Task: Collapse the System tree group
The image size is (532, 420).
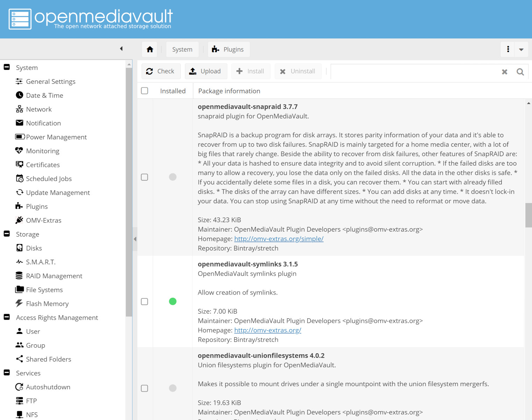Action: [7, 67]
